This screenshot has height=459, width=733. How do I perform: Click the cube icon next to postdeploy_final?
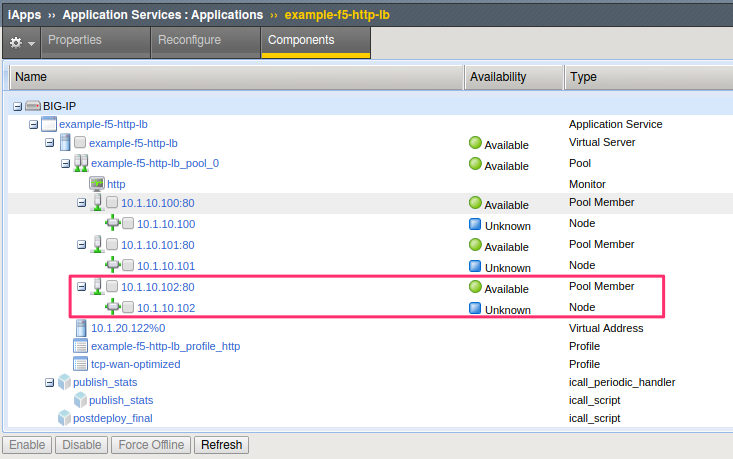(64, 418)
